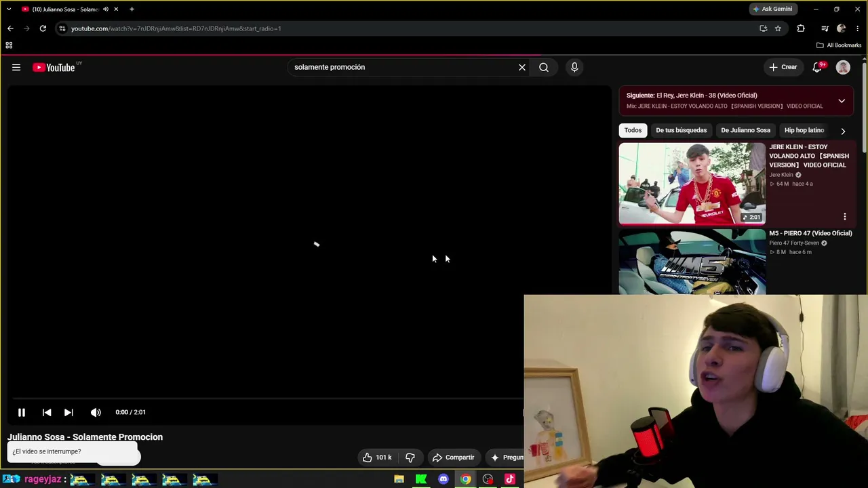Open the Chrome three-dot menu
The height and width of the screenshot is (488, 868).
point(858,28)
